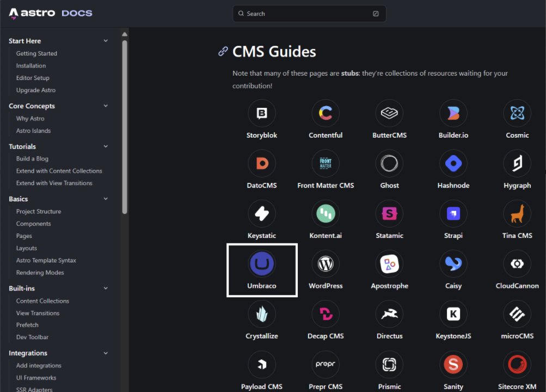Open the Prismic icon
The width and height of the screenshot is (546, 392).
pyautogui.click(x=389, y=364)
